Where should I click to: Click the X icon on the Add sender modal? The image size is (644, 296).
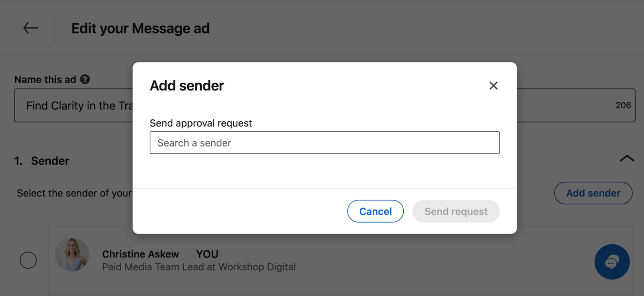493,86
